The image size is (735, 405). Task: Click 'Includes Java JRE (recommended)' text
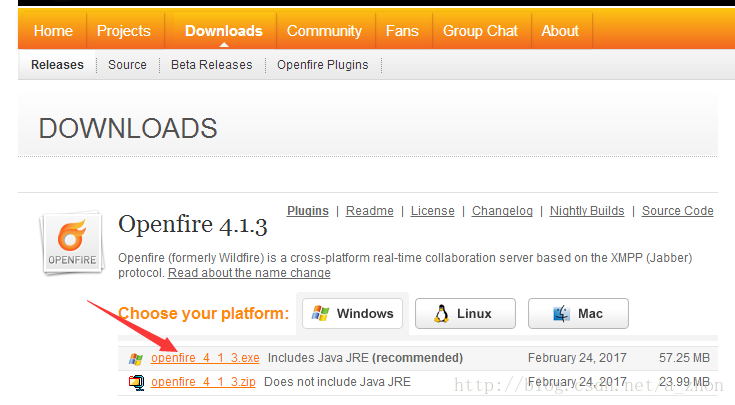pyautogui.click(x=366, y=358)
